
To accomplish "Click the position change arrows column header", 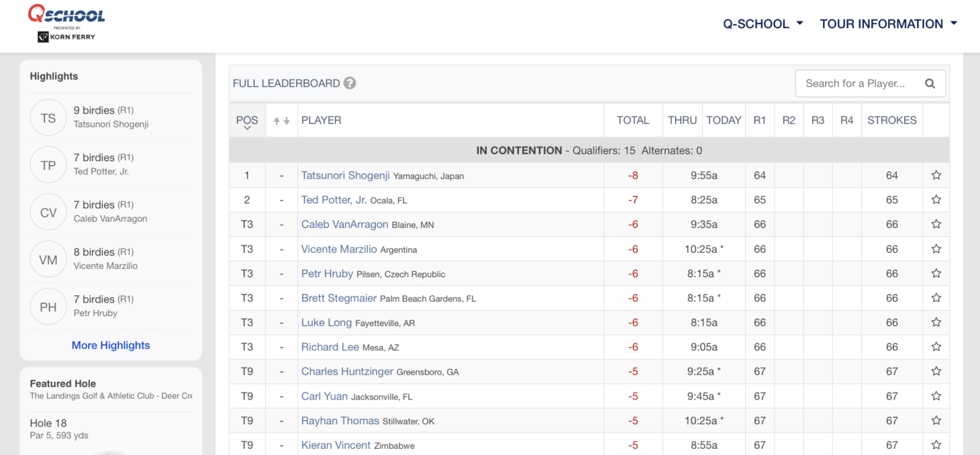I will 281,121.
